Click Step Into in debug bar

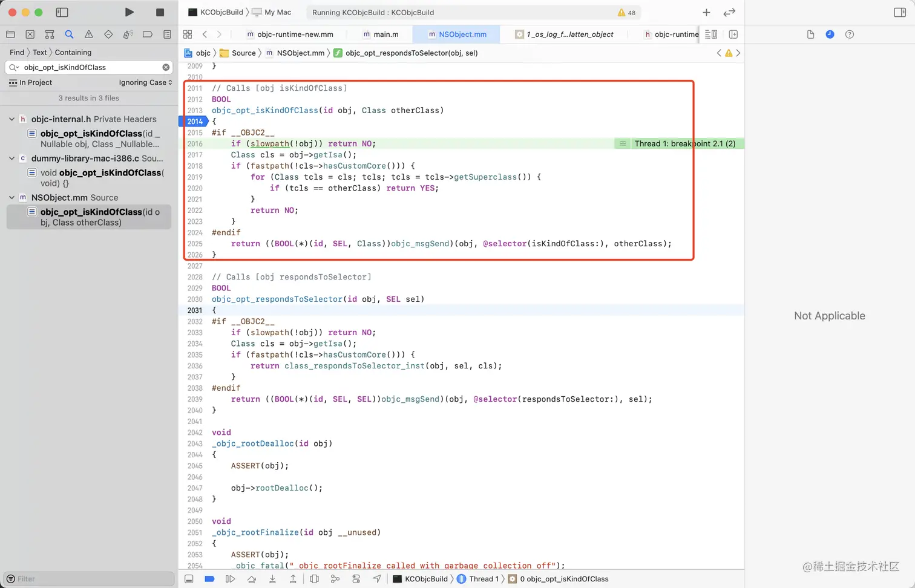coord(272,579)
